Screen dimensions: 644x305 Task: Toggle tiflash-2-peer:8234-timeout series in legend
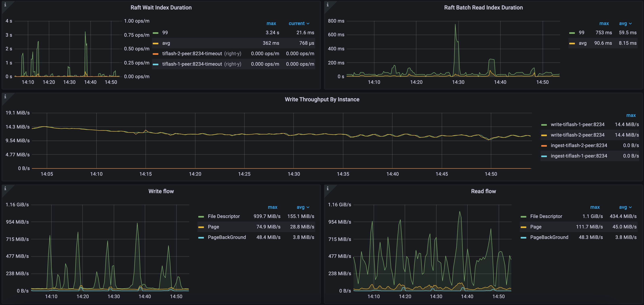192,54
